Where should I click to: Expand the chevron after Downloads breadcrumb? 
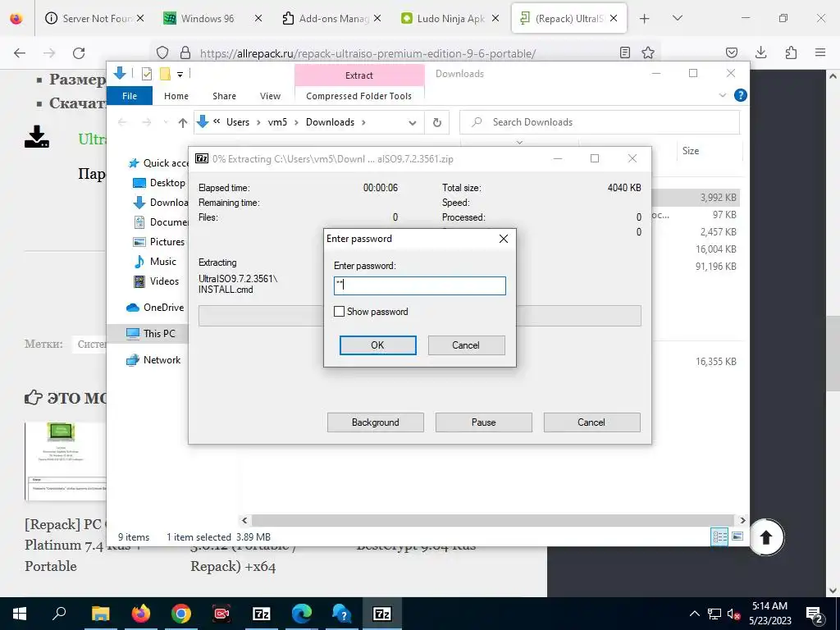(363, 122)
